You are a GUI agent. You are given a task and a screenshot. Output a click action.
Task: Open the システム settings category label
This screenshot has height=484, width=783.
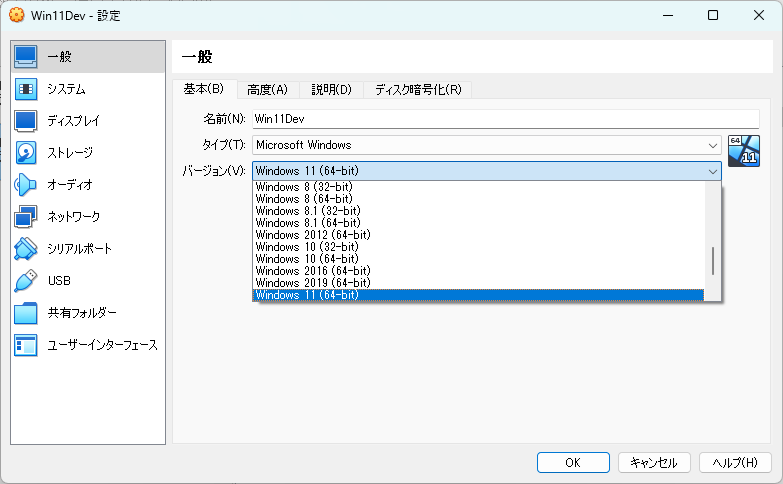point(66,89)
